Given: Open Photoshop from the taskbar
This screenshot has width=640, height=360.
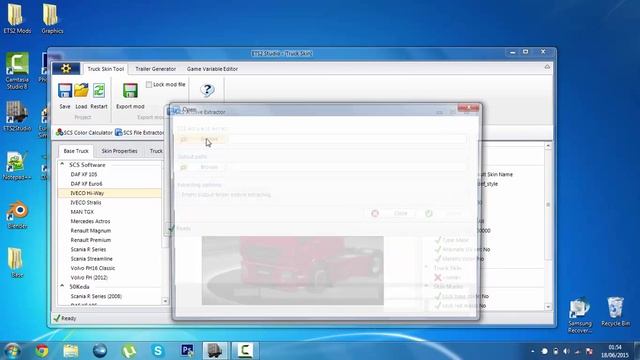Looking at the screenshot, I should coord(187,351).
